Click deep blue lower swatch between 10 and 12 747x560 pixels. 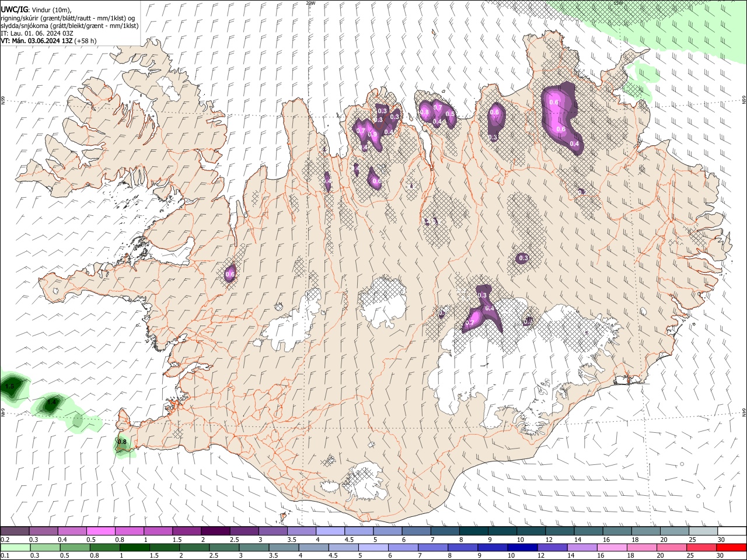[522, 547]
